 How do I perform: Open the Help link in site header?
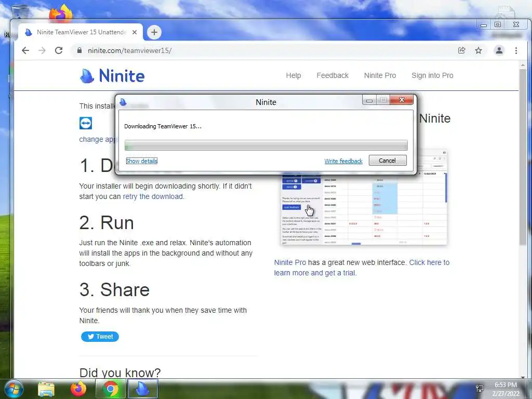coord(294,75)
